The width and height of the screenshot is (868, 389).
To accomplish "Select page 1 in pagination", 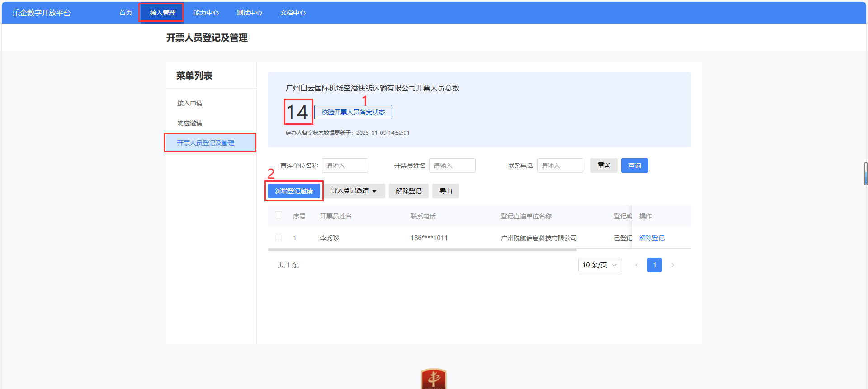I will 655,265.
